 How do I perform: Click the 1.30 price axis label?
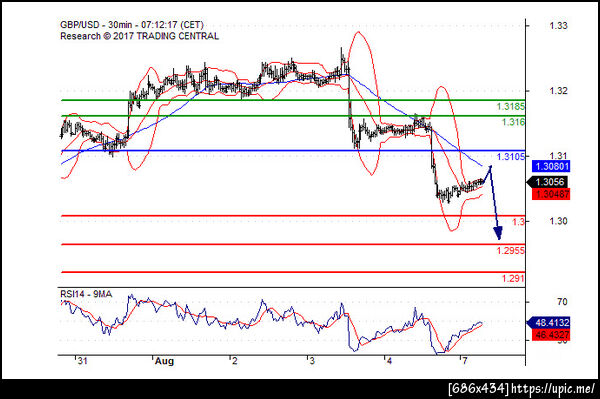[559, 221]
